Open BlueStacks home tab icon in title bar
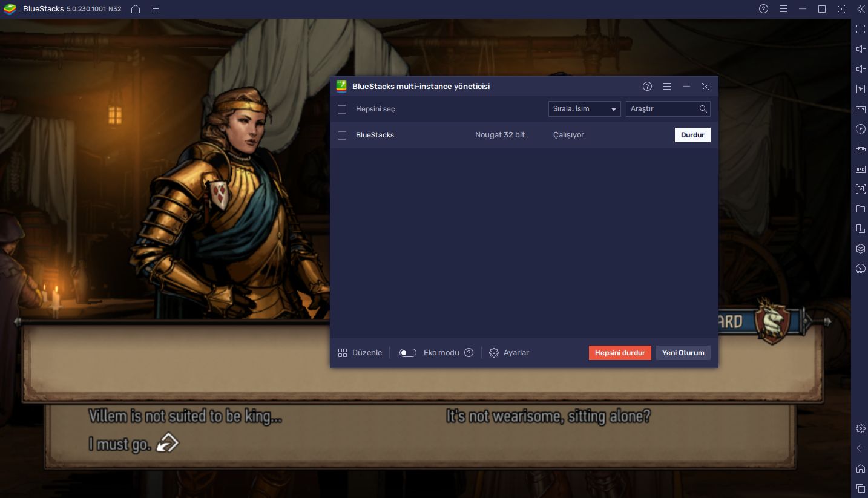868x498 pixels. point(136,9)
